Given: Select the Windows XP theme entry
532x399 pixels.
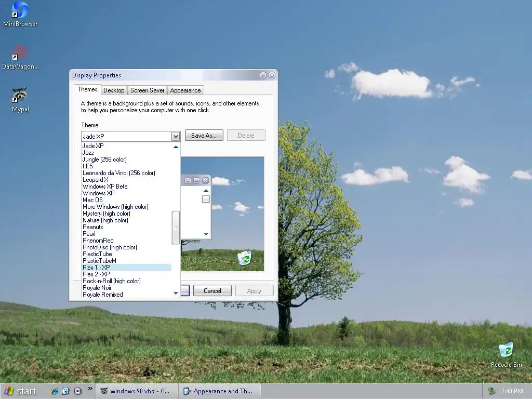Looking at the screenshot, I should click(x=127, y=193).
